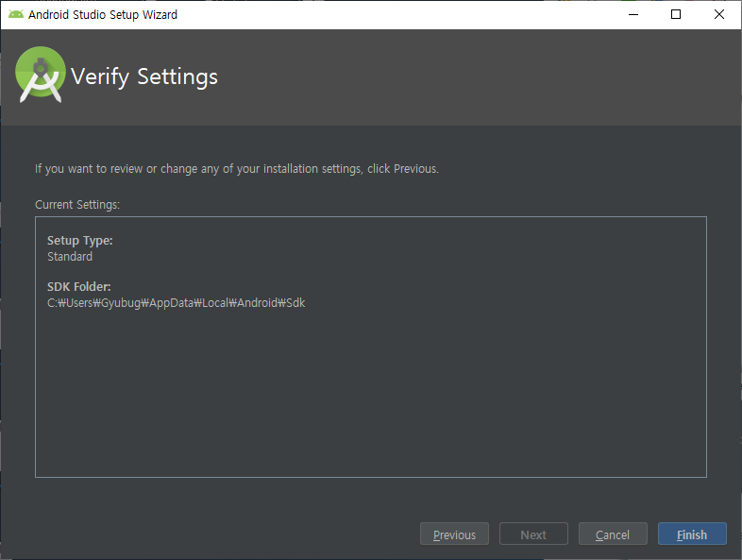Click the 'SDK Folder:' label
Screen dimensions: 742x560
pos(79,287)
